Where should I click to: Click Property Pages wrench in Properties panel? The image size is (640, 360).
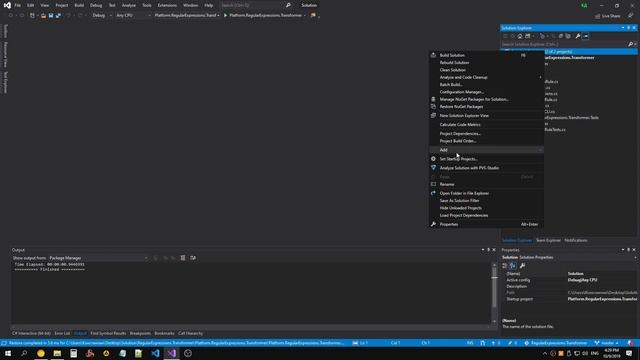[522, 266]
